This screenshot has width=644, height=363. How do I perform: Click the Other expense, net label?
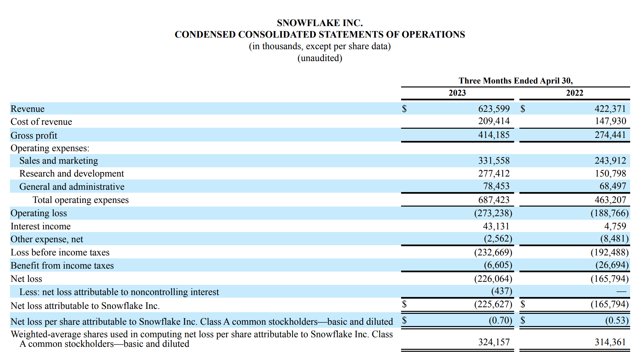(x=47, y=239)
